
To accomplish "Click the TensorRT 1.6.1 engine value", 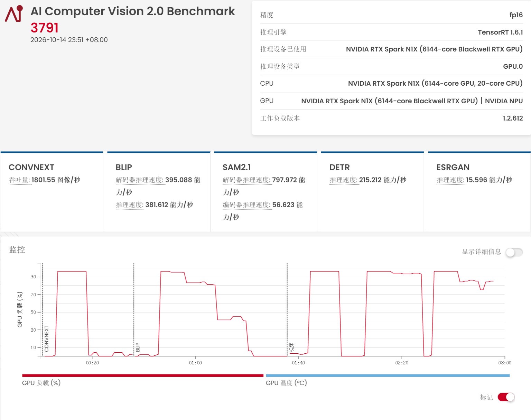I will coord(500,32).
